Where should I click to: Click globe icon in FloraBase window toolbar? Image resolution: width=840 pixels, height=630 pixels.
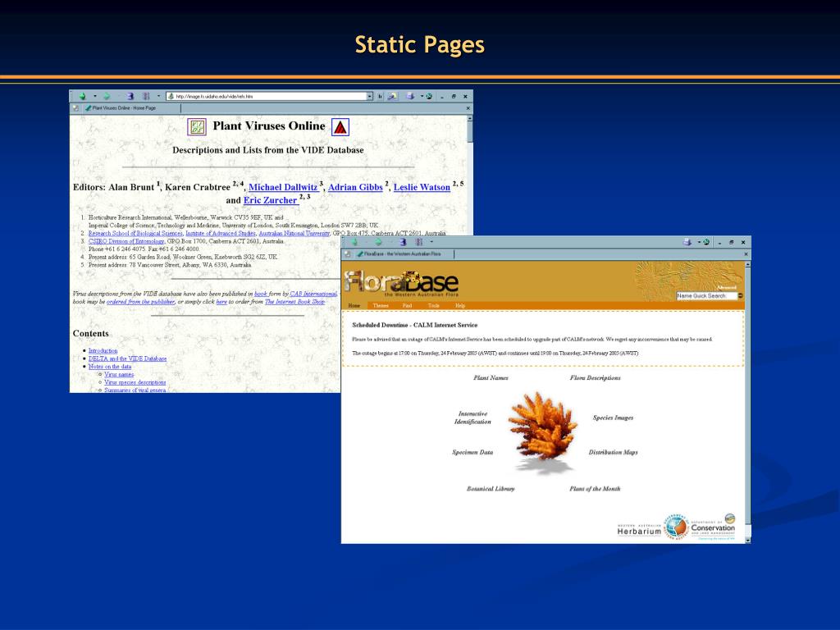point(706,242)
